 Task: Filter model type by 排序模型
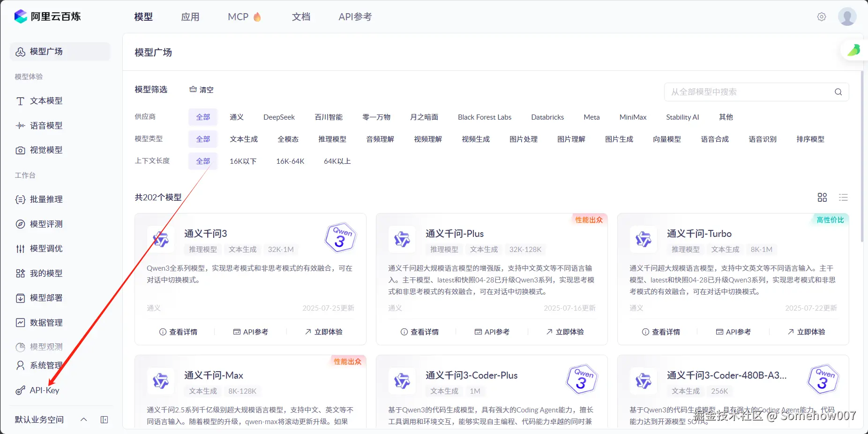click(x=810, y=139)
